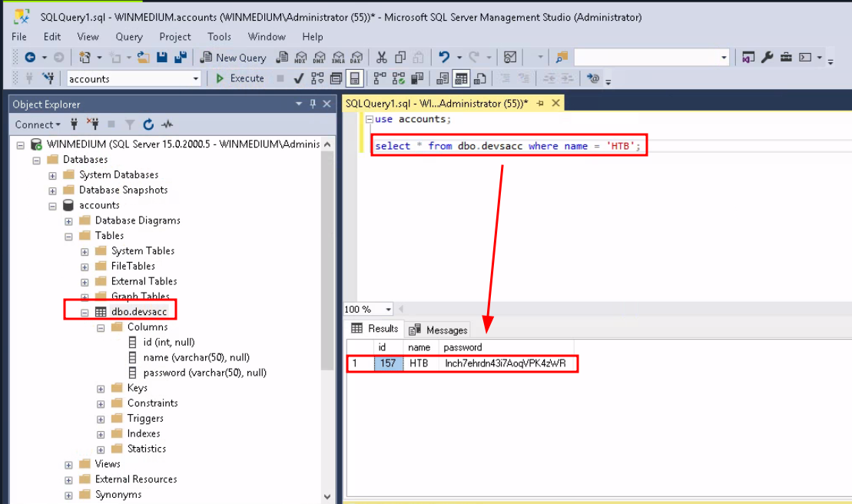The height and width of the screenshot is (504, 852).
Task: Pin the Object Explorer panel
Action: click(313, 104)
